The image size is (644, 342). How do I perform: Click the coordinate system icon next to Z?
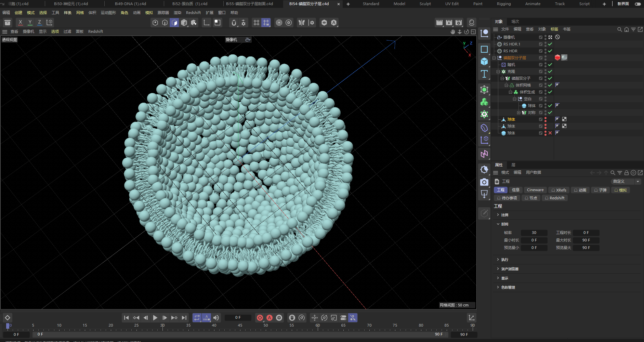coord(49,23)
